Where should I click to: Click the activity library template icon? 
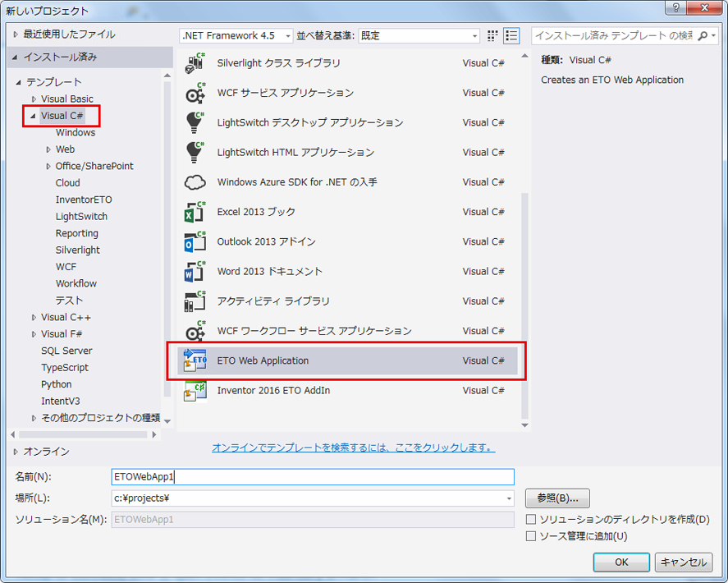point(195,301)
